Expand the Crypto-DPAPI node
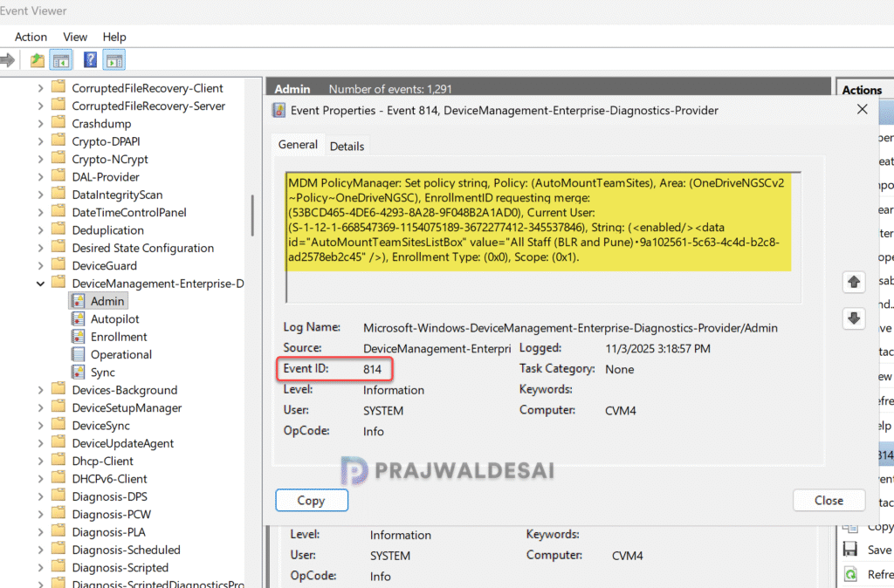 (x=40, y=141)
